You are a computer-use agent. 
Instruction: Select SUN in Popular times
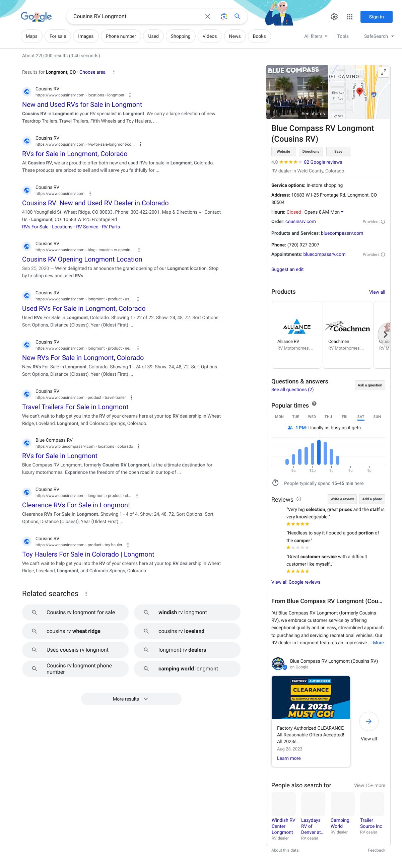click(377, 417)
